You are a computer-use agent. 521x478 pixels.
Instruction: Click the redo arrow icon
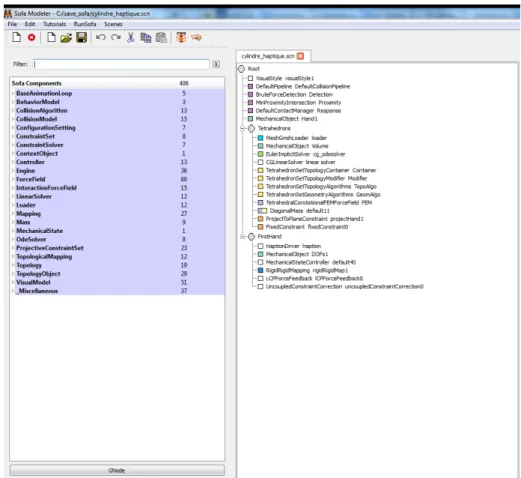click(116, 37)
